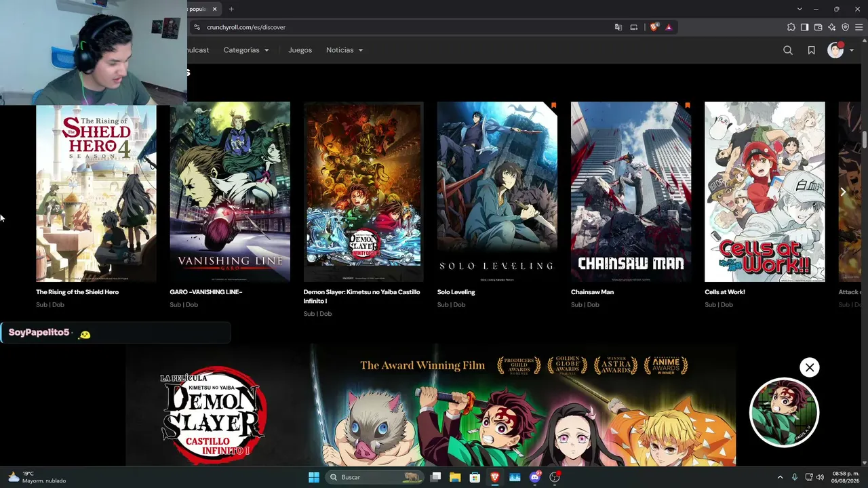Open Discord from the taskbar

coord(535,477)
